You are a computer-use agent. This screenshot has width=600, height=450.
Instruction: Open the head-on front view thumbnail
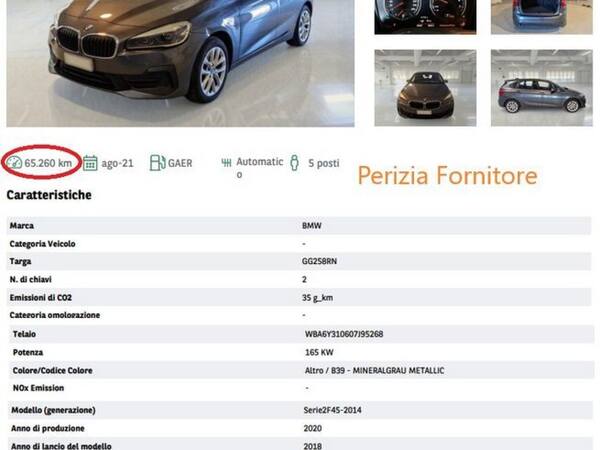pyautogui.click(x=425, y=88)
